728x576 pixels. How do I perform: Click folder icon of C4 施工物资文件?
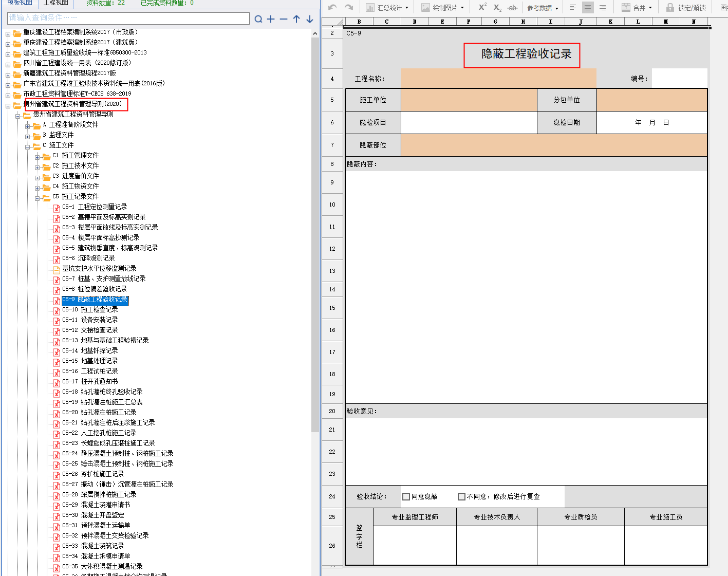click(x=46, y=187)
